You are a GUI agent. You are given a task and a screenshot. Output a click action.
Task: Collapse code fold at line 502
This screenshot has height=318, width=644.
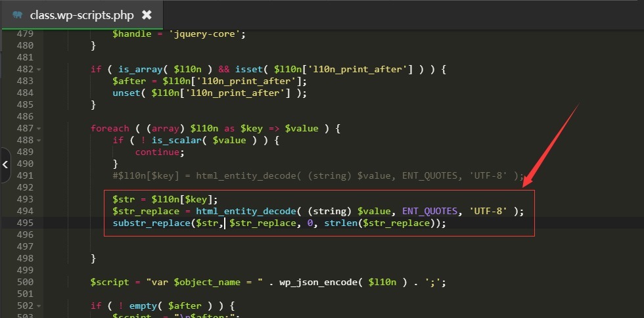point(39,306)
